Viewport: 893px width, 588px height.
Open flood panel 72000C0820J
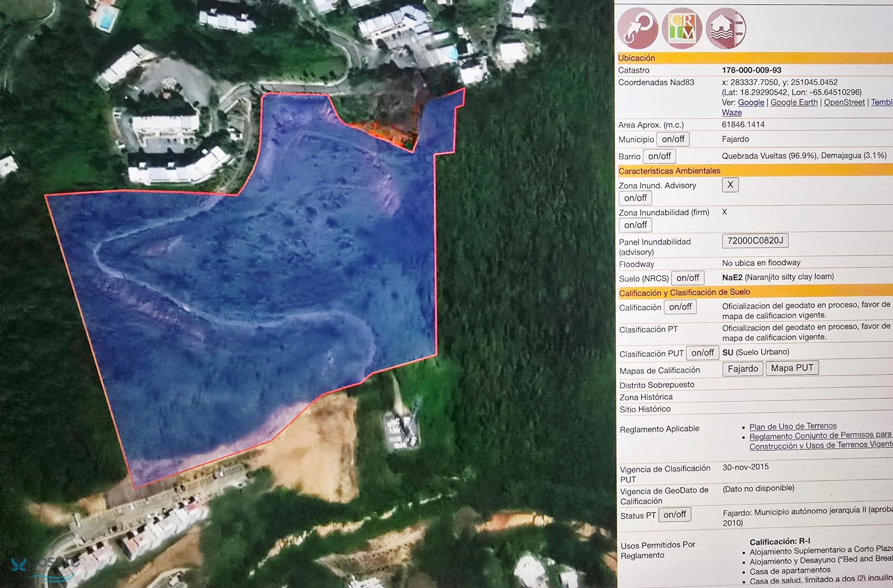755,241
